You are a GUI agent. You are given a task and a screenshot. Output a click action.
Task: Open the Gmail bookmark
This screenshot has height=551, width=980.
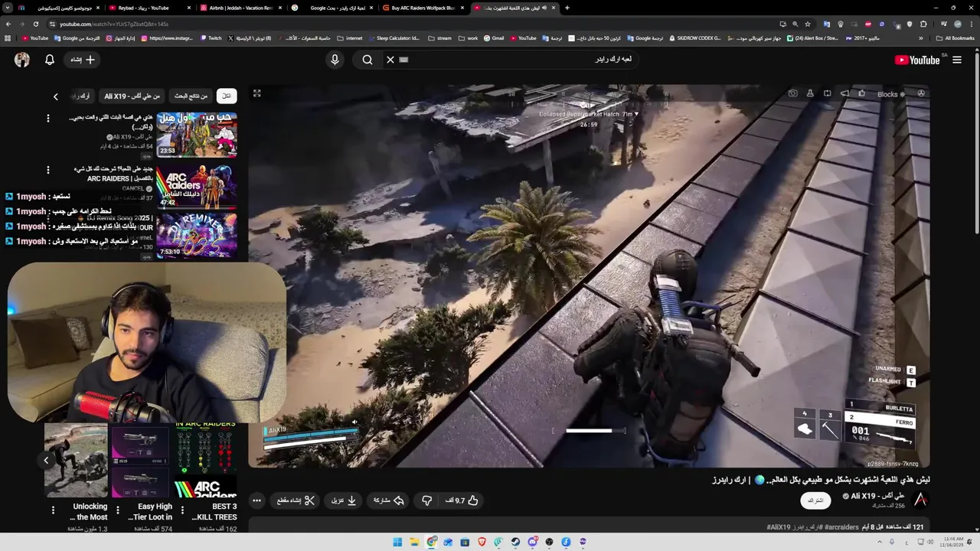tap(494, 37)
